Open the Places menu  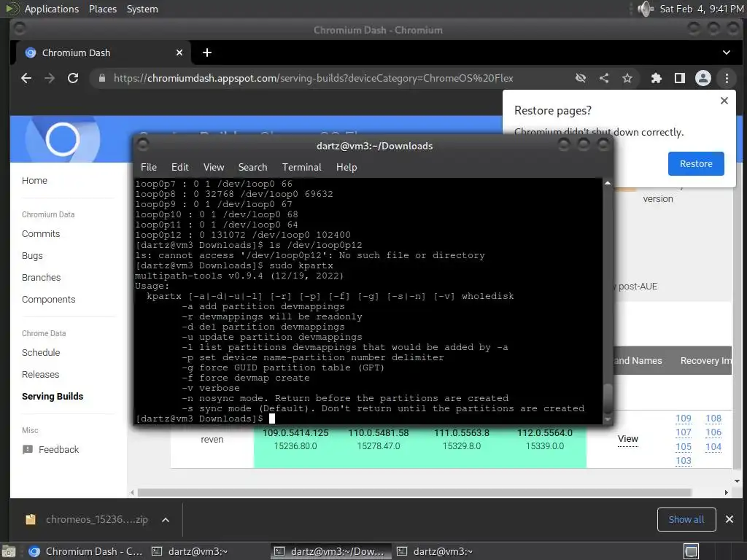pyautogui.click(x=103, y=9)
